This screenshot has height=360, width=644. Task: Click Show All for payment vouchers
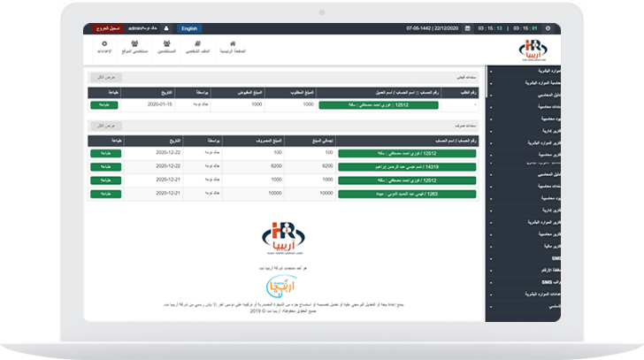tap(104, 126)
